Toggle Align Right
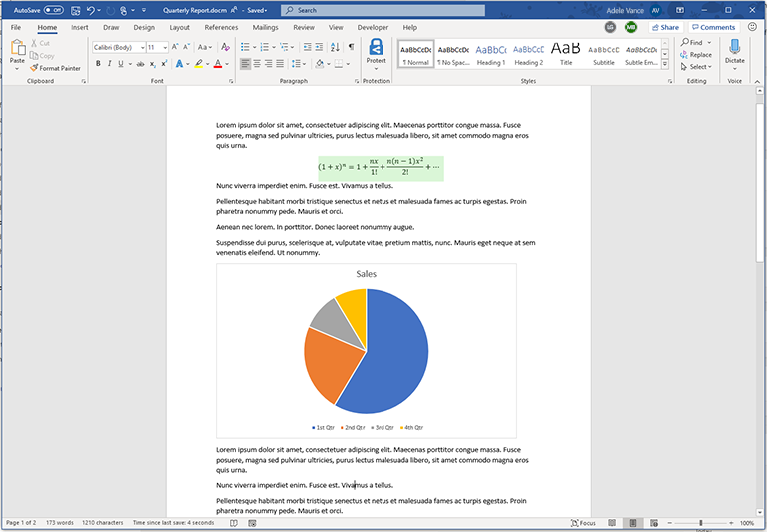 coord(268,64)
